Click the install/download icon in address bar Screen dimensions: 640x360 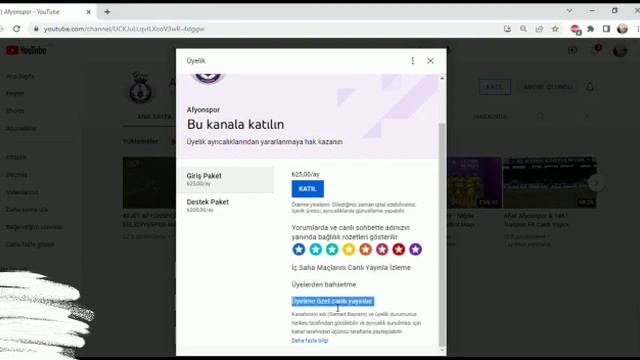click(x=507, y=29)
